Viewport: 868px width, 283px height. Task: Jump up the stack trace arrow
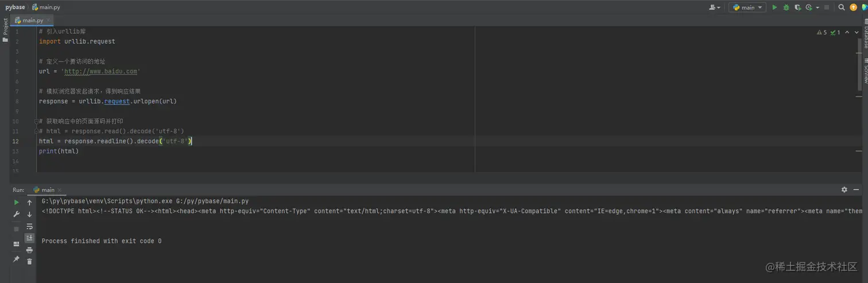point(30,203)
